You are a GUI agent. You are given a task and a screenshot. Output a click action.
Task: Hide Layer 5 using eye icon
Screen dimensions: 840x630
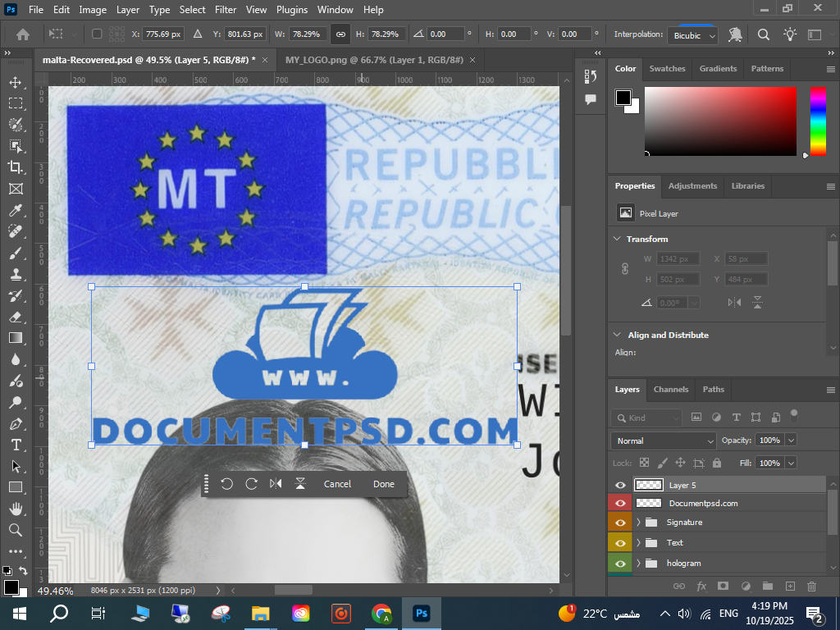tap(620, 485)
